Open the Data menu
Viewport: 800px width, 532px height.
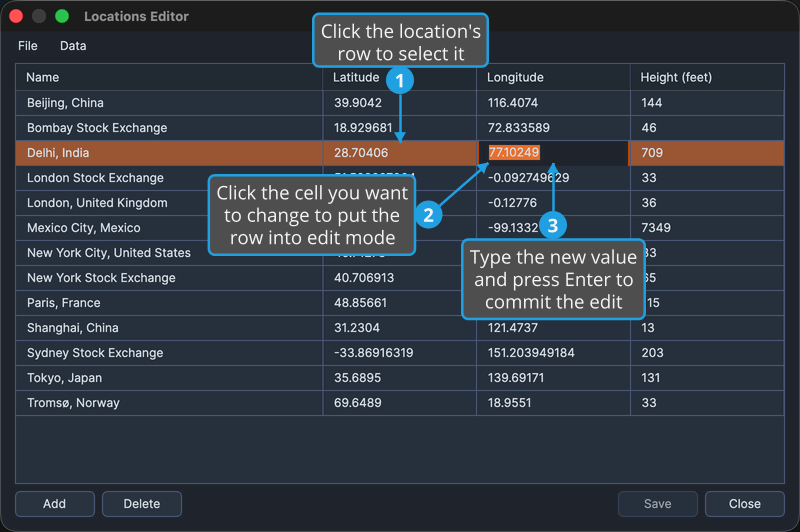pos(73,46)
